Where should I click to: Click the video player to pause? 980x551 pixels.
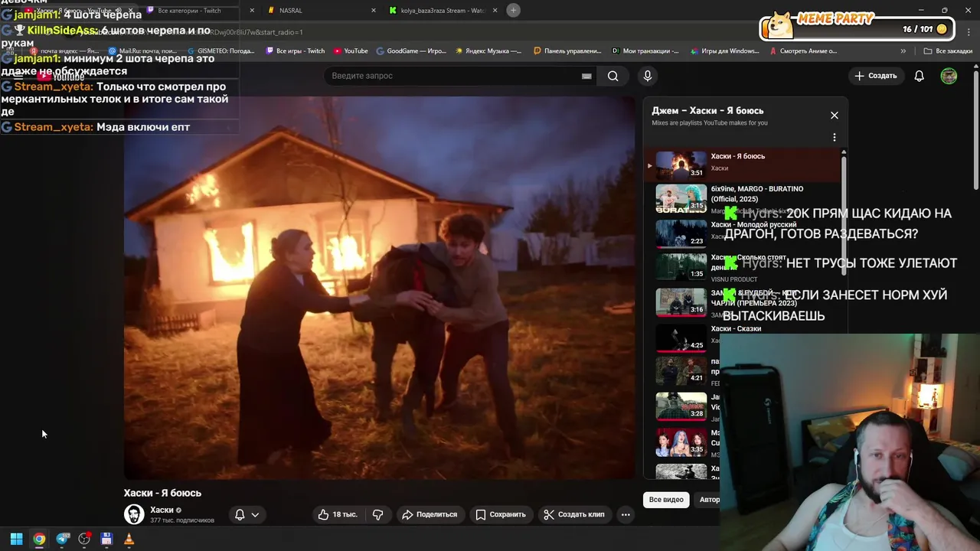(x=380, y=288)
